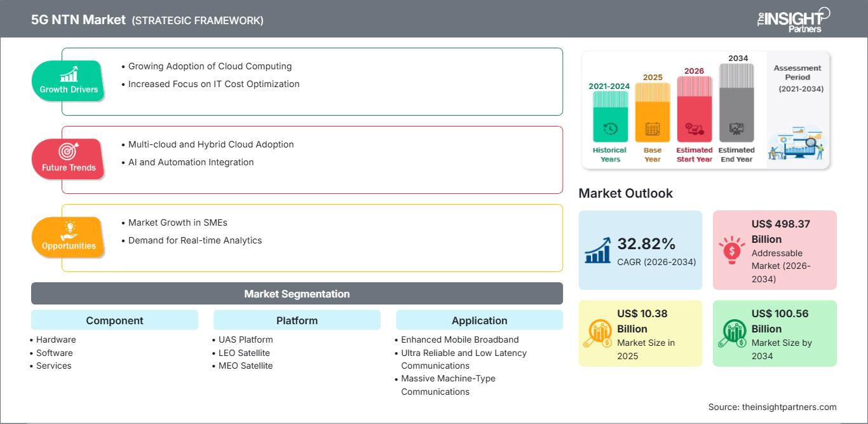Click the US$ 100.56 Billion value
The image size is (868, 424).
pos(781,321)
